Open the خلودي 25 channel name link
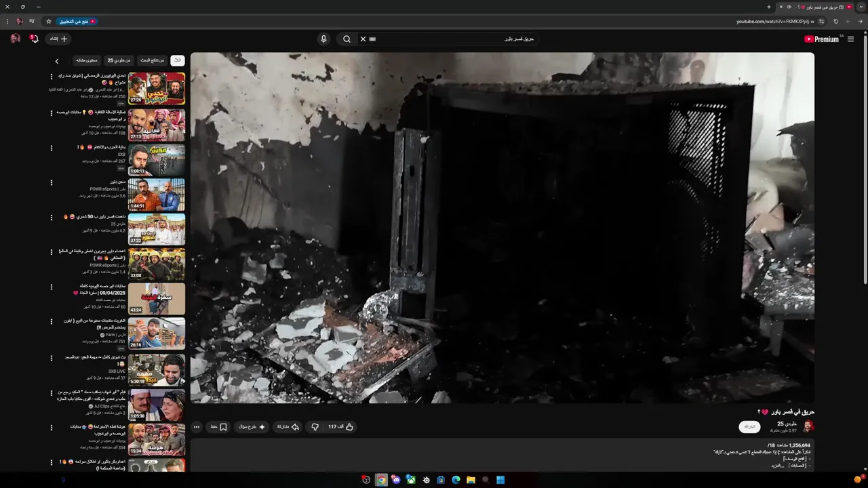Image resolution: width=868 pixels, height=488 pixels. pos(785,424)
